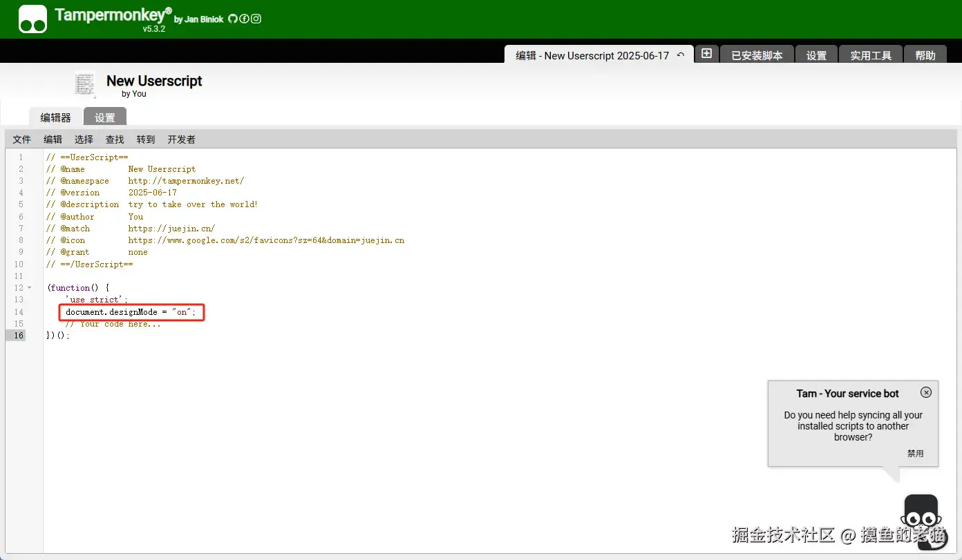Image resolution: width=962 pixels, height=560 pixels.
Task: Select the 编辑器 sub-tab
Action: [55, 117]
